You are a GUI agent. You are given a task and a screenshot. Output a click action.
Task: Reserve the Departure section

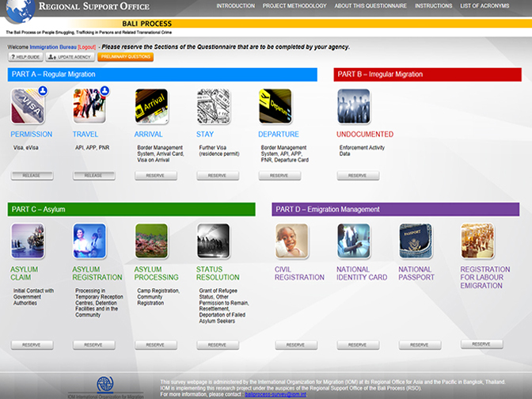click(x=279, y=176)
